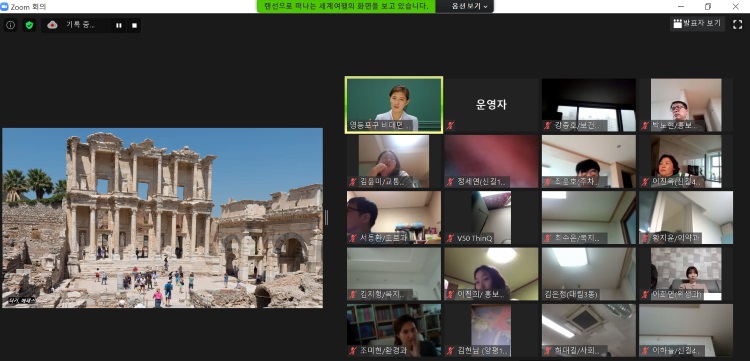Image resolution: width=750 pixels, height=361 pixels.
Task: Click the Zoom logo in title bar
Action: pos(4,6)
